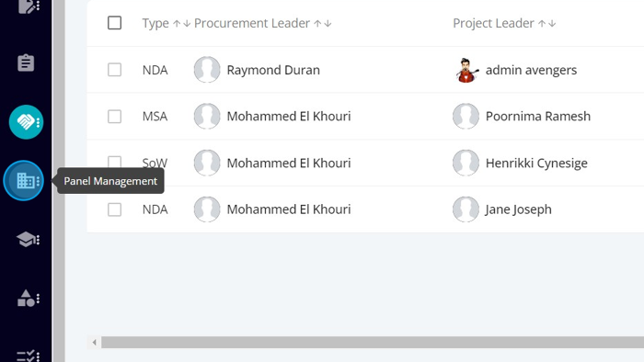644x362 pixels.
Task: Check the Jane Joseph NDA row checkbox
Action: (x=115, y=209)
